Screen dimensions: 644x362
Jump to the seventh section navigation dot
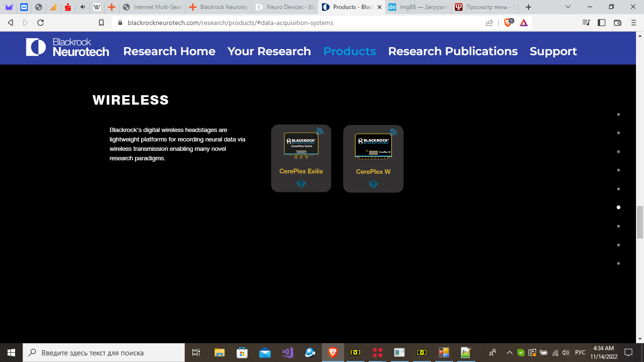click(619, 226)
